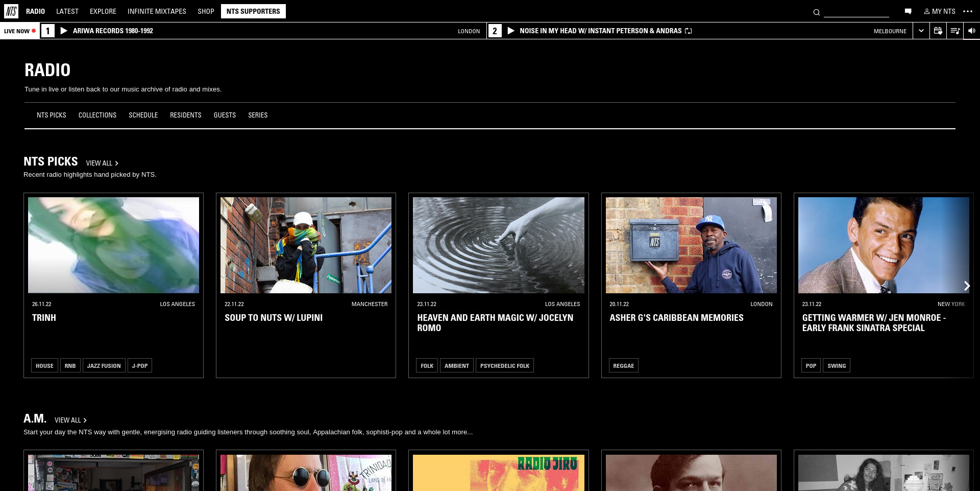This screenshot has height=491, width=980.
Task: Select the Jazz Fusion genre tag
Action: (104, 366)
